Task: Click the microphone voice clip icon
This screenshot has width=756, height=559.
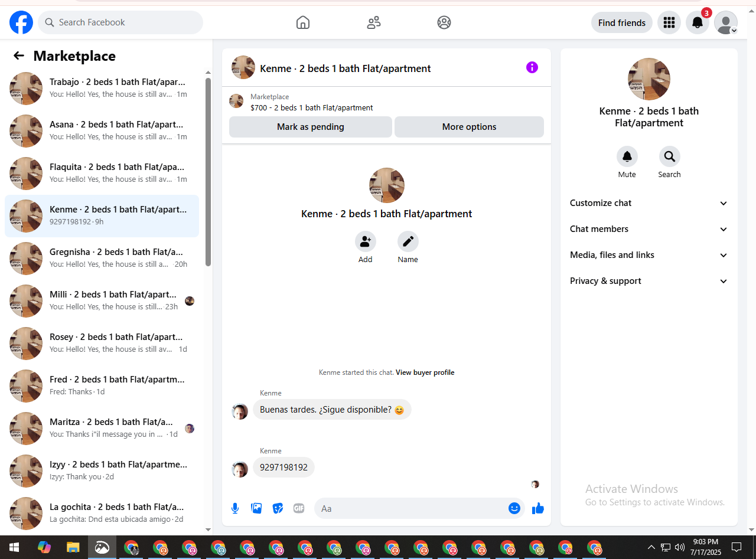Action: pyautogui.click(x=235, y=508)
